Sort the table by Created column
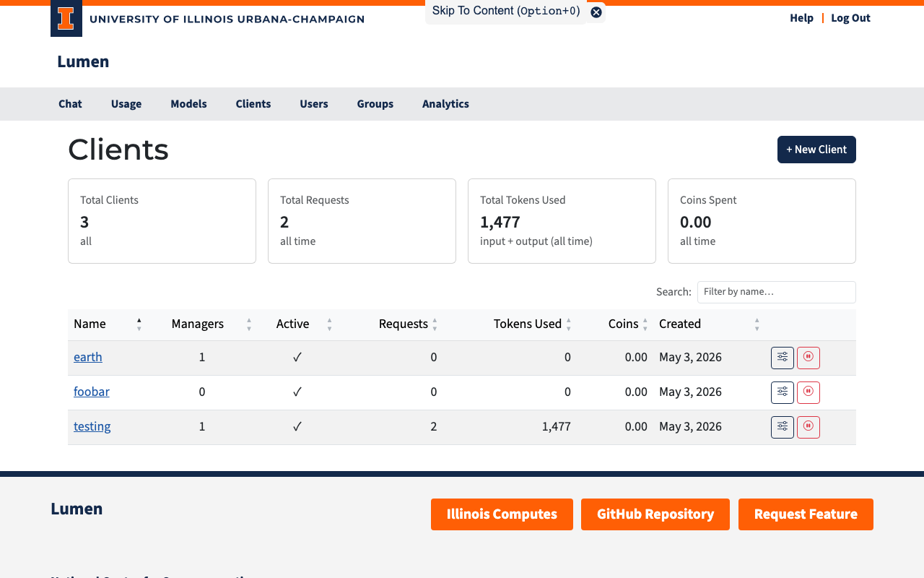Image resolution: width=924 pixels, height=578 pixels. coord(709,324)
